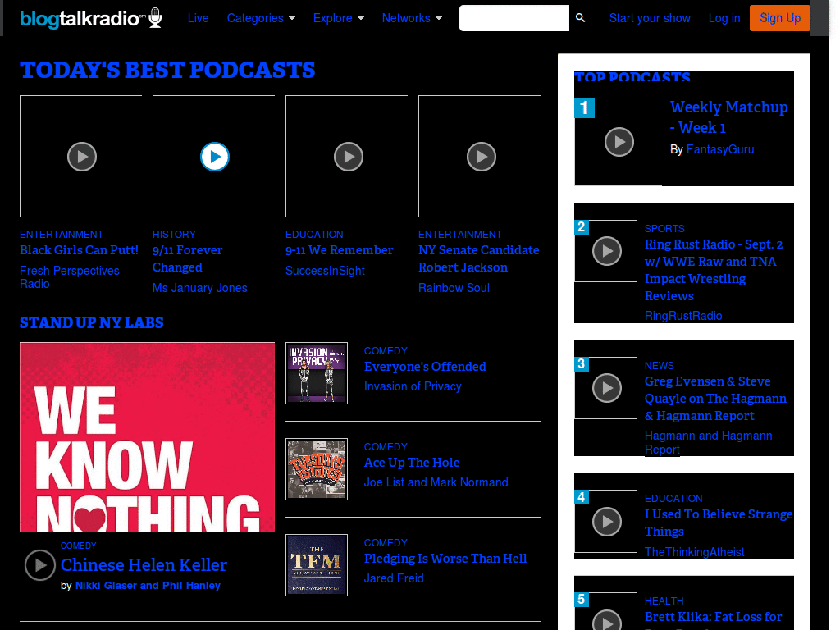Play NY Senate Candidate Robert Jackson podcast
Image resolution: width=840 pixels, height=630 pixels.
[x=482, y=157]
